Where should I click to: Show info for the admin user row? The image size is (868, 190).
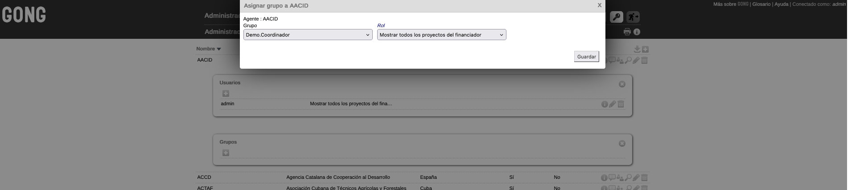tap(605, 104)
